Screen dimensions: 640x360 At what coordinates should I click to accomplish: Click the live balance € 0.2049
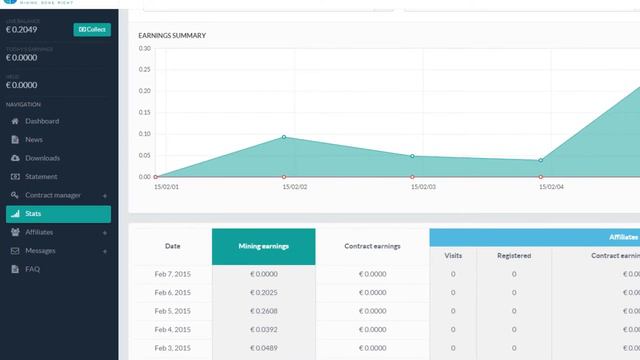[x=22, y=29]
